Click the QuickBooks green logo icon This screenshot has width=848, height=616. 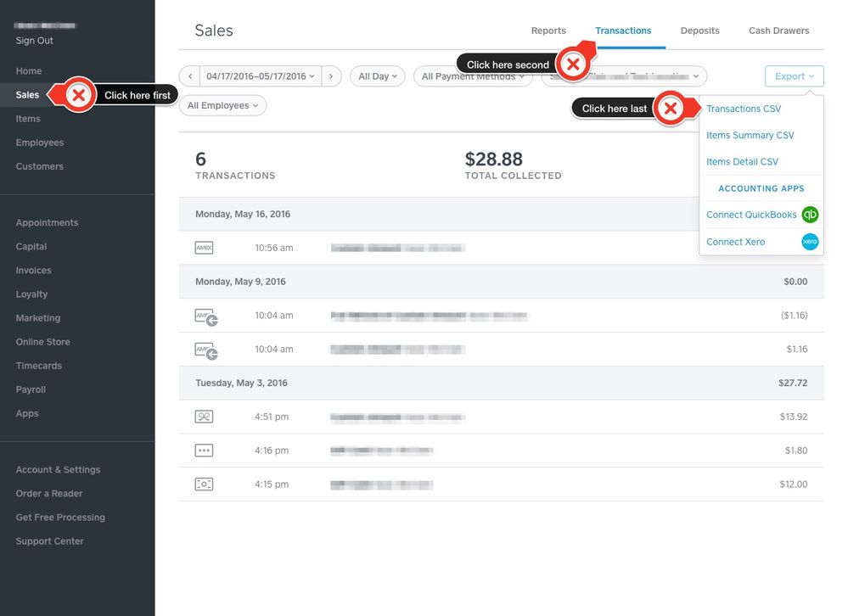coord(810,215)
